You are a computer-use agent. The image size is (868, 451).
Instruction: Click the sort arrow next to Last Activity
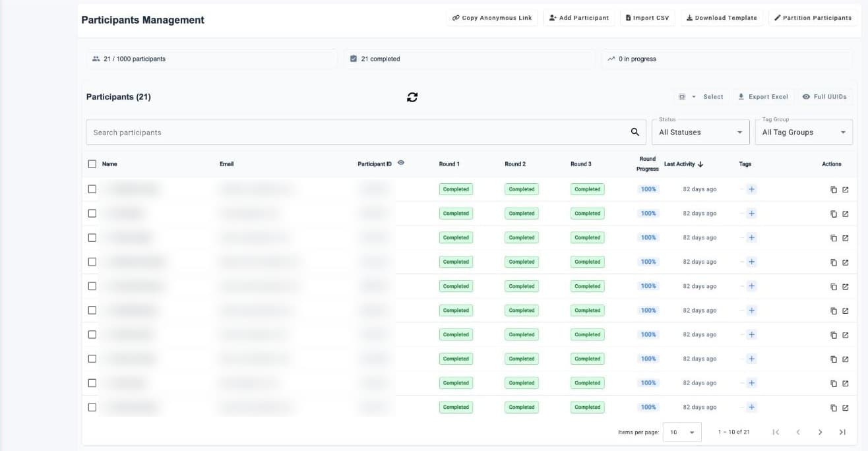[700, 164]
